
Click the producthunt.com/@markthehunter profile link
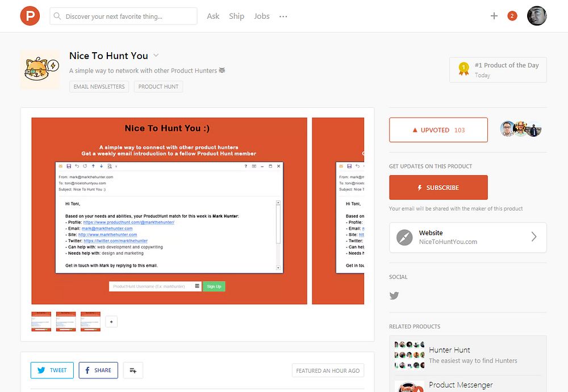pos(128,222)
